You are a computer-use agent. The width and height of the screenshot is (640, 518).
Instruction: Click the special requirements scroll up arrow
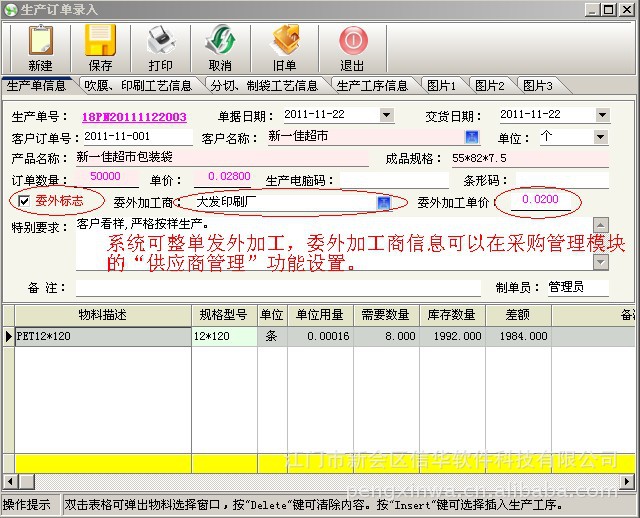(601, 225)
